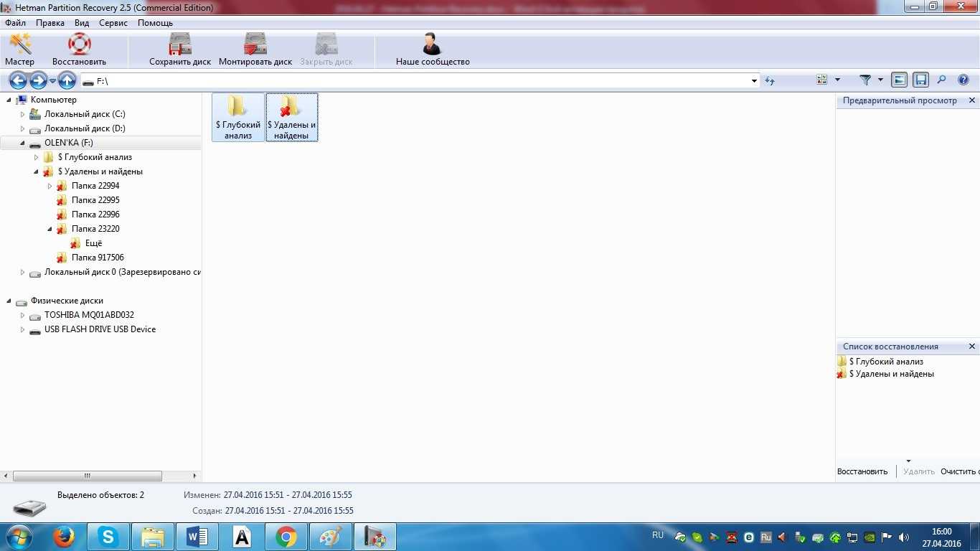Click Очистить in the recovery list panel
Image resolution: width=980 pixels, height=551 pixels.
tap(958, 471)
